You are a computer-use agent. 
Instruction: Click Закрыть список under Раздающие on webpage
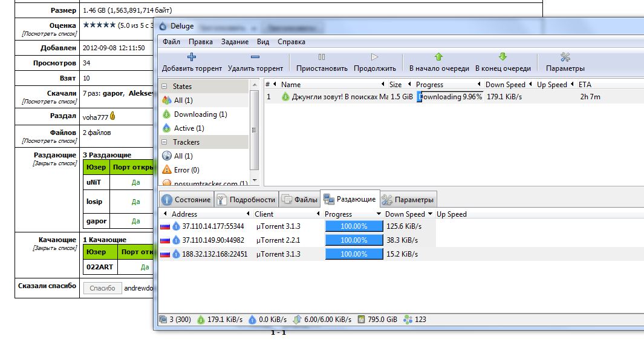(54, 163)
